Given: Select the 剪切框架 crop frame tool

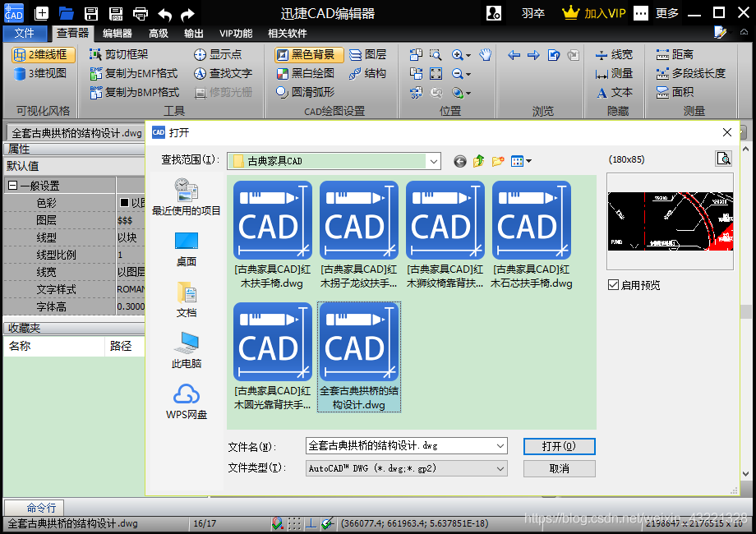Looking at the screenshot, I should (x=119, y=54).
